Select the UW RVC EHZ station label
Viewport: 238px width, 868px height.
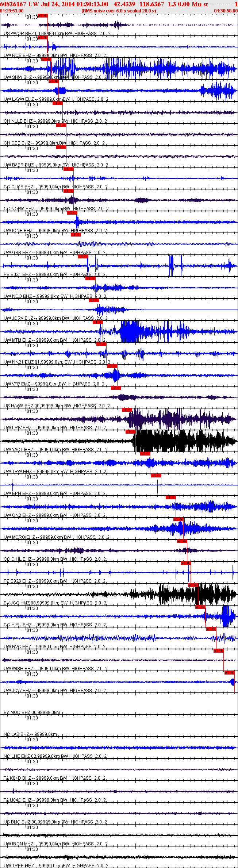(55, 647)
